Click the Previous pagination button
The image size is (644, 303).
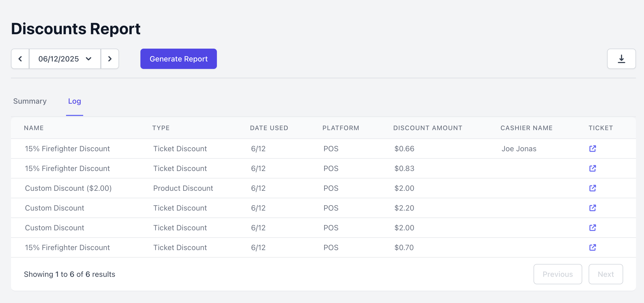(x=558, y=274)
